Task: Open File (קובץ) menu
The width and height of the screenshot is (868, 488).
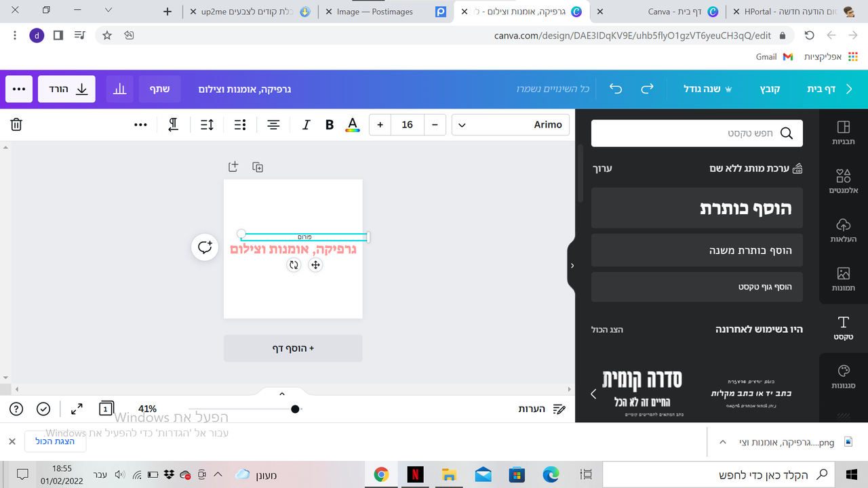Action: coord(770,89)
